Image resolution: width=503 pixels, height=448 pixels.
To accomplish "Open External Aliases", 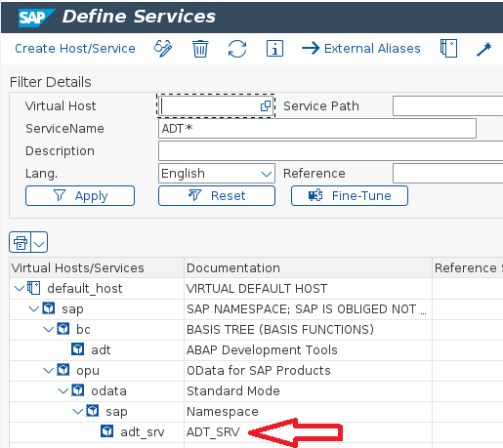I will pyautogui.click(x=361, y=49).
